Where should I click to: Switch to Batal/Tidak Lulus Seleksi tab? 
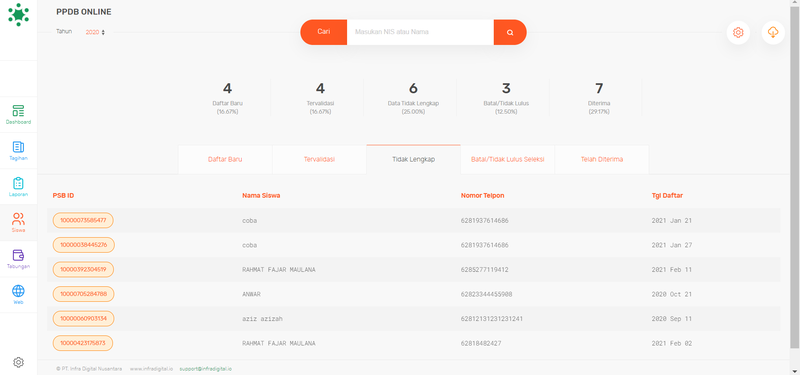pyautogui.click(x=508, y=159)
